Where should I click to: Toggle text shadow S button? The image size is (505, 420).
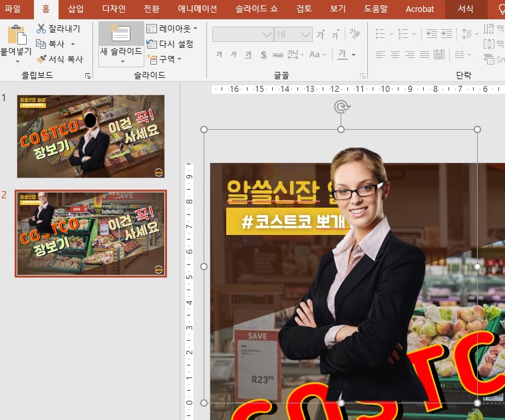click(263, 55)
